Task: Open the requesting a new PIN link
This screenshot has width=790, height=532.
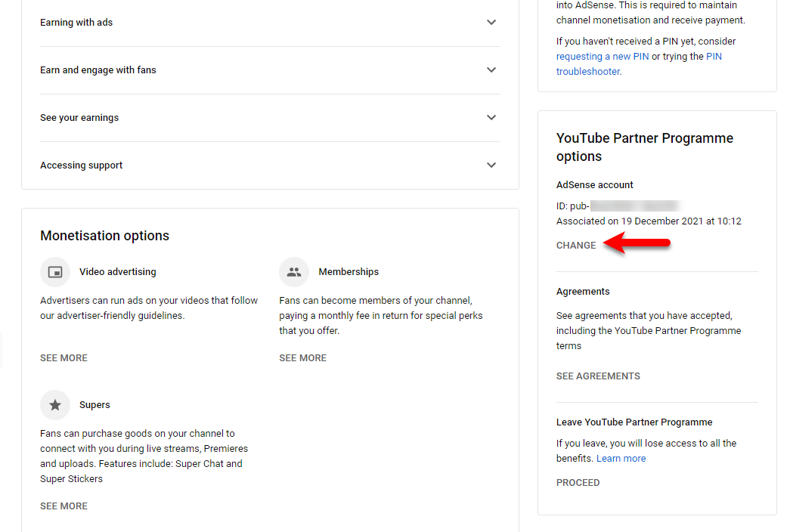Action: [603, 57]
